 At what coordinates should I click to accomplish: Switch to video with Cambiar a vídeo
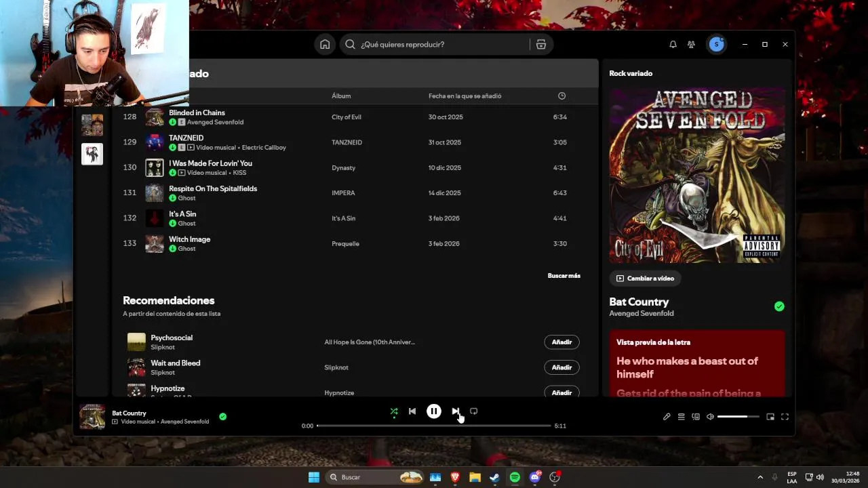point(645,278)
